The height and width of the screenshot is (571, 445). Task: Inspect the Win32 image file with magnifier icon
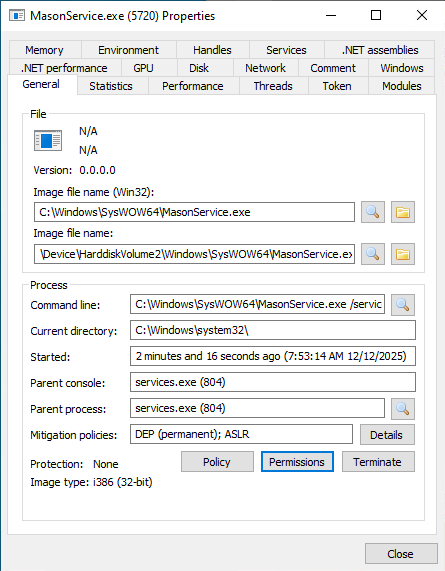tap(373, 212)
